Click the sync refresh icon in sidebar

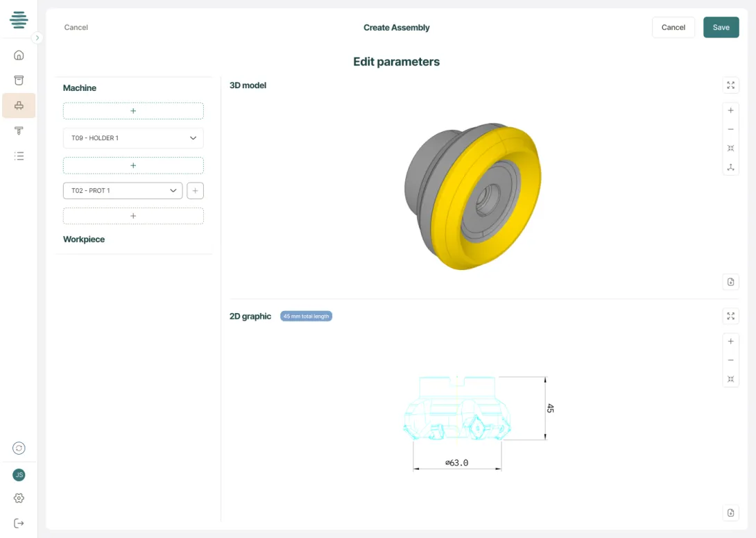point(19,448)
